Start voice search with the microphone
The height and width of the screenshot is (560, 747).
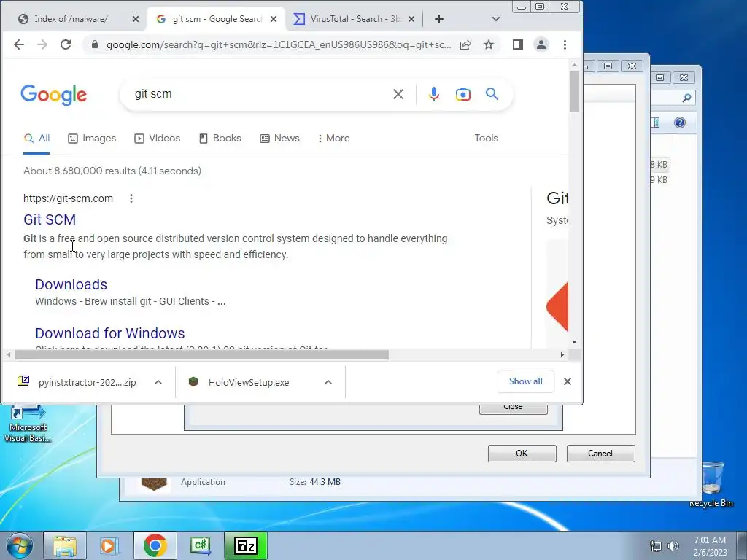433,94
